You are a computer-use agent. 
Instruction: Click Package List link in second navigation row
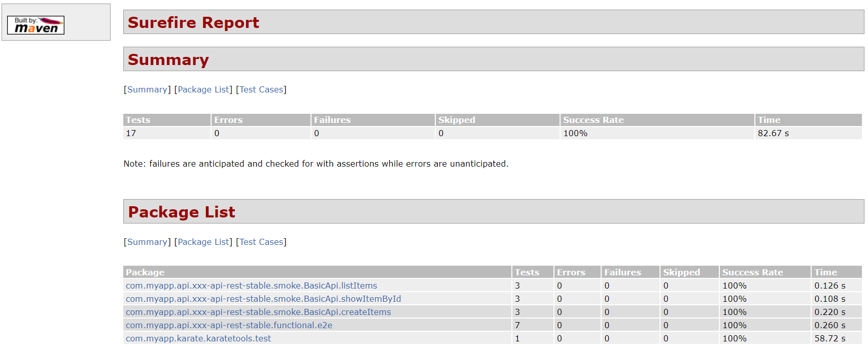pyautogui.click(x=203, y=242)
